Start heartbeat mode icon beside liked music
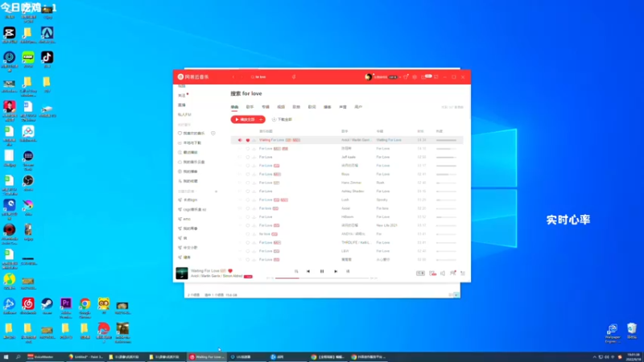644x362 pixels. [213, 134]
